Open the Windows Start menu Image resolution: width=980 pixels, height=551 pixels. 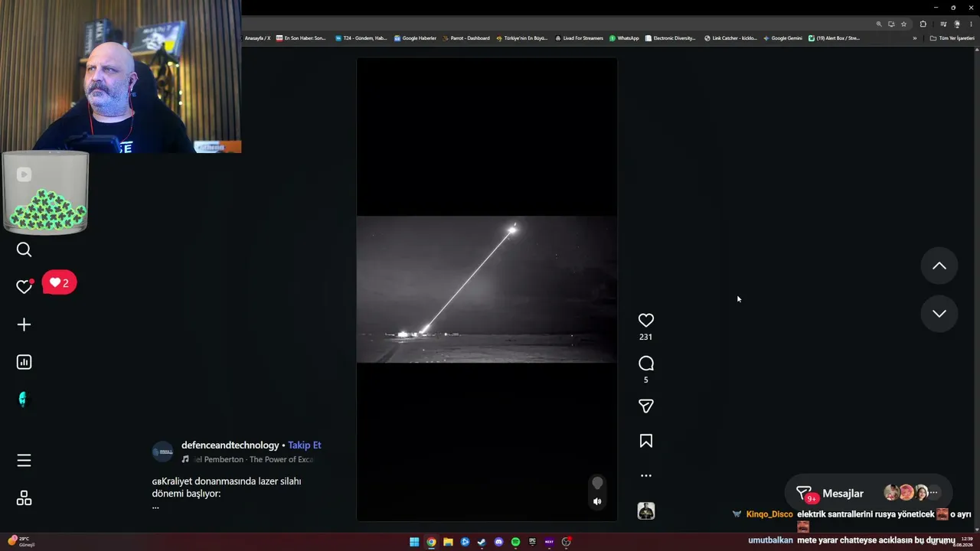414,542
